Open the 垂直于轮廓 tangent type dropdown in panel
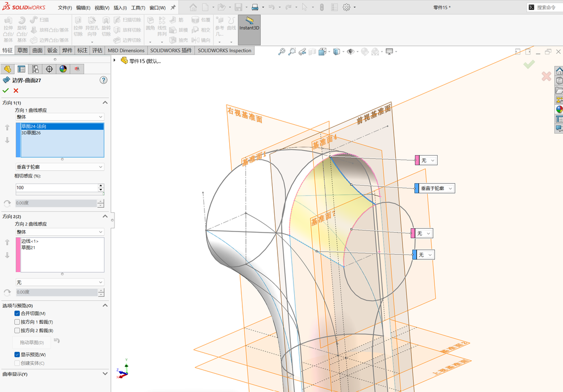The image size is (563, 392). tap(60, 167)
